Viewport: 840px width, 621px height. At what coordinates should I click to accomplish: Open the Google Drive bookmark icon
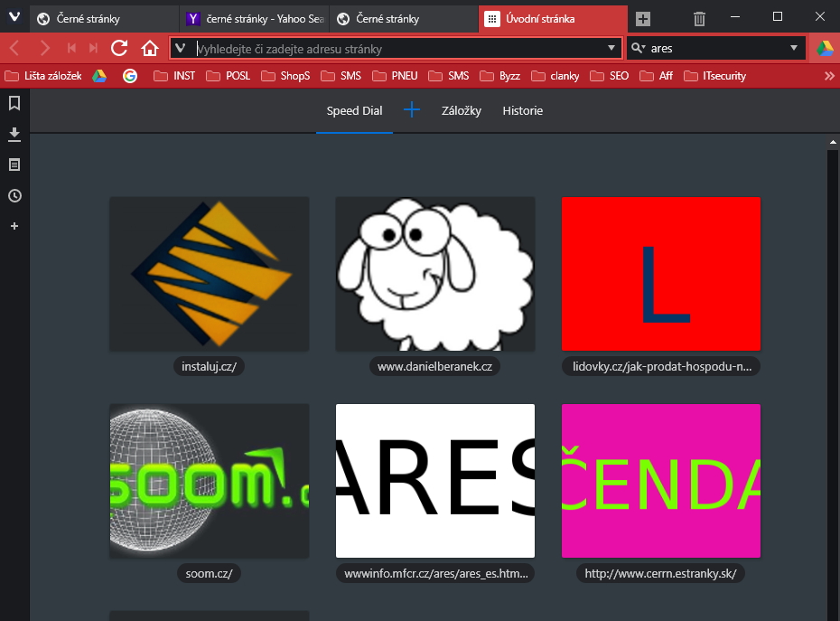pos(99,76)
